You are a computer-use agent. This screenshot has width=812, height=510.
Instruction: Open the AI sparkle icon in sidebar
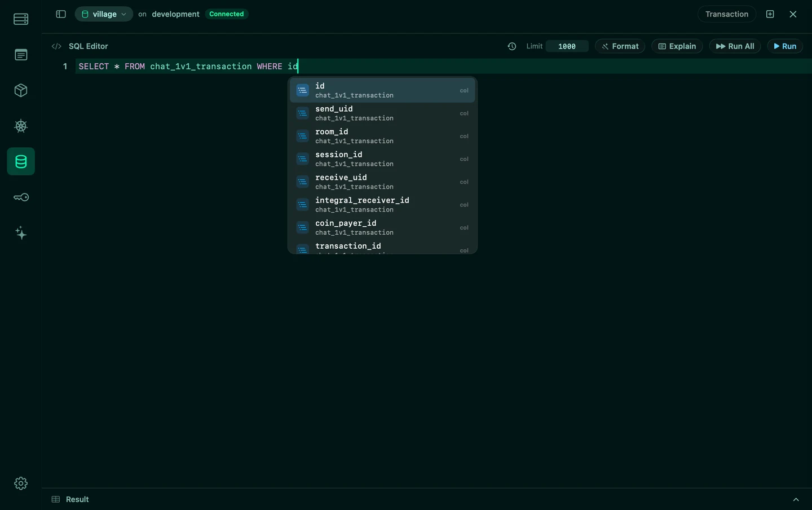21,233
